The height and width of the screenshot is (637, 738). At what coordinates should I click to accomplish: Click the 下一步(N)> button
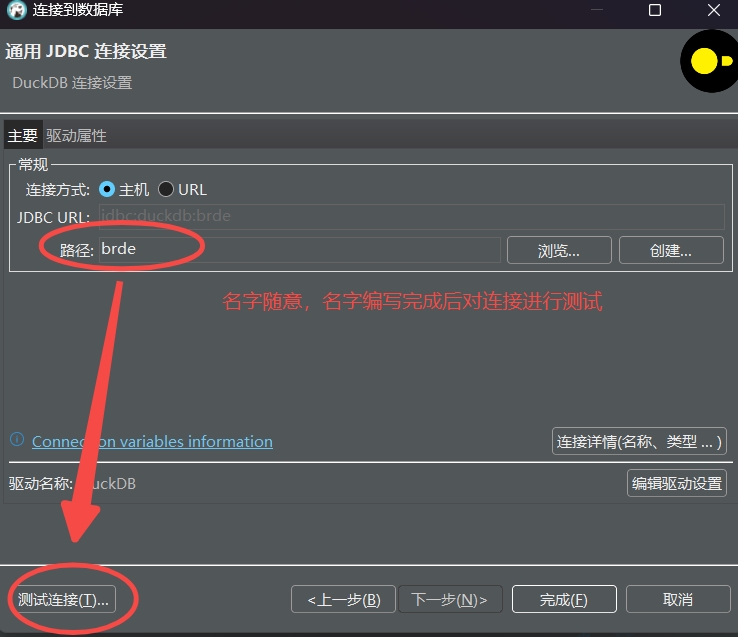point(450,599)
